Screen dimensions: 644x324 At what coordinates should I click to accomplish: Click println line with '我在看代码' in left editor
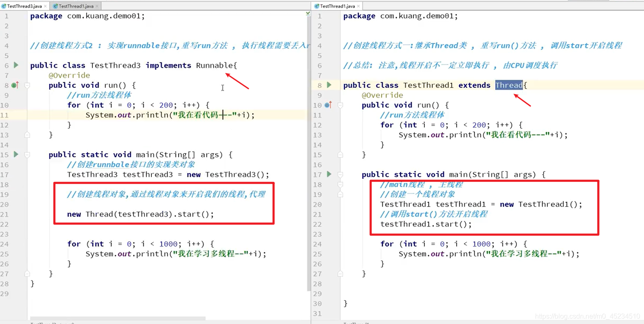pos(170,115)
